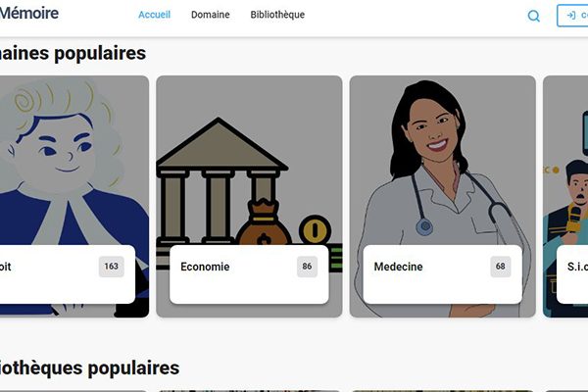Click the Medecine title text
The image size is (588, 392).
398,267
